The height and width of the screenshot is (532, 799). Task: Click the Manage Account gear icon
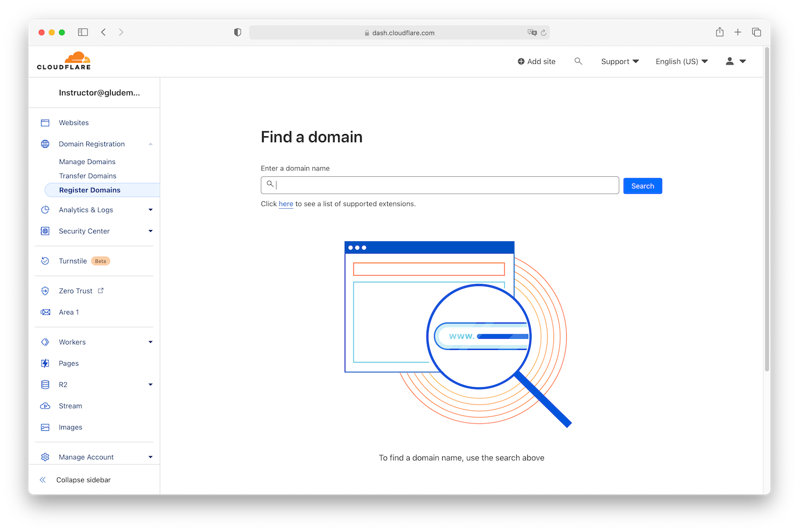pyautogui.click(x=45, y=457)
